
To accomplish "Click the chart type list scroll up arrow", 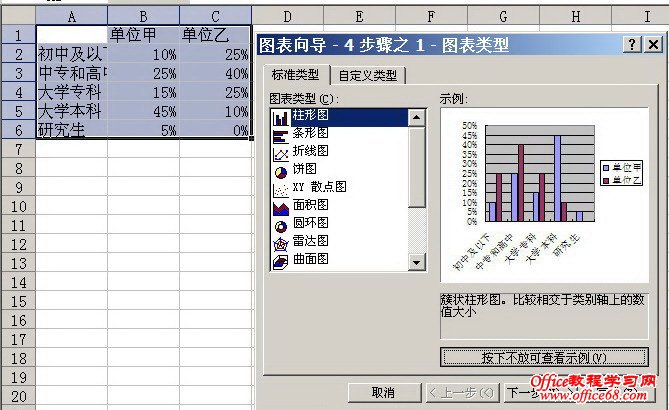I will 416,118.
